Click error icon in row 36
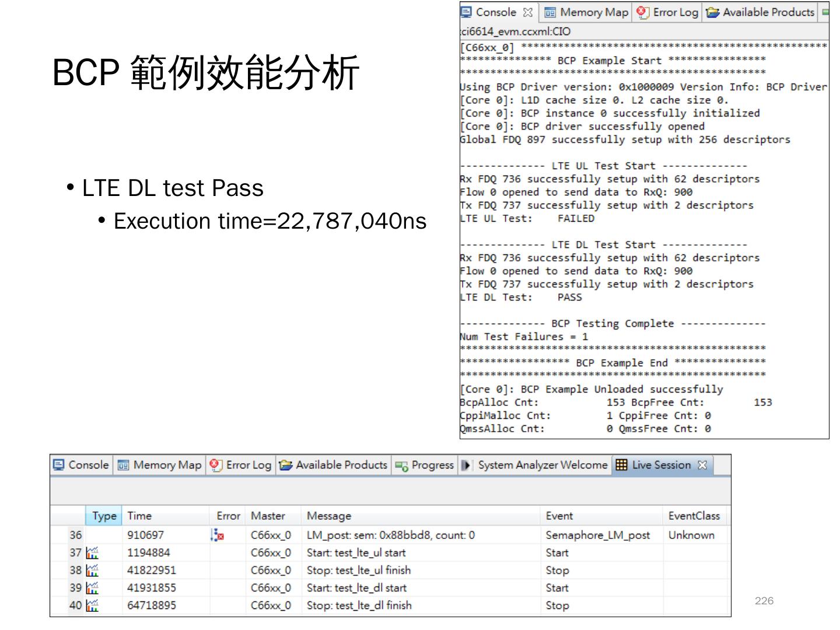 (218, 535)
